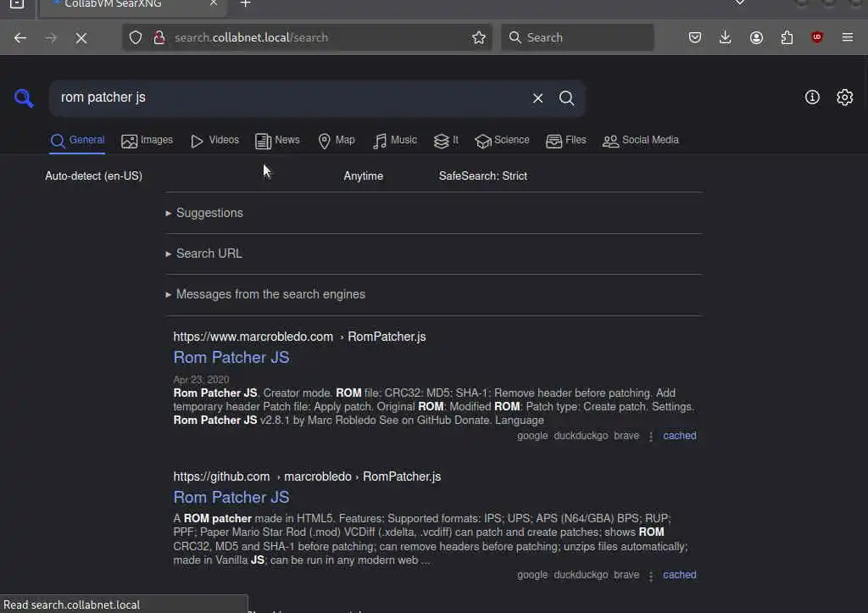Click the Firefox toolbar Search box
868x613 pixels.
577,37
